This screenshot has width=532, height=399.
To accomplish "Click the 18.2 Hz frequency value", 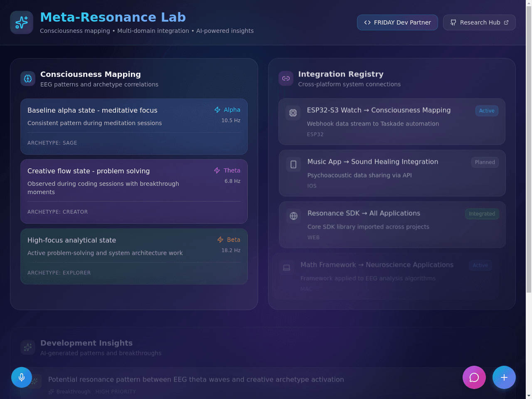I will [x=231, y=251].
